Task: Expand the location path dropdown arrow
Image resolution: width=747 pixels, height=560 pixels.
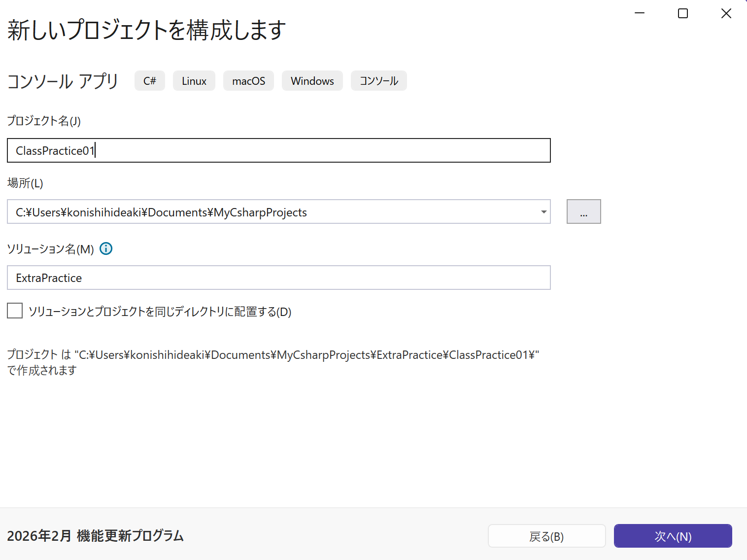Action: click(543, 212)
